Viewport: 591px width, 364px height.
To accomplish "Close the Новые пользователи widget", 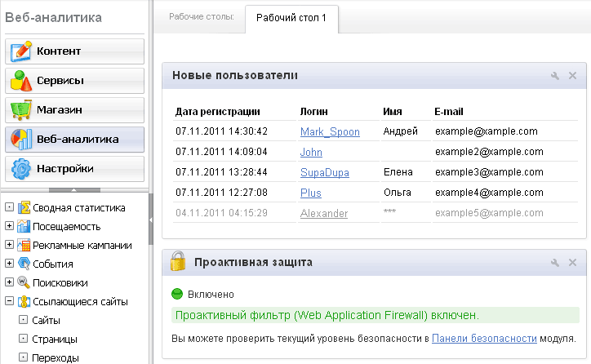I will click(572, 76).
